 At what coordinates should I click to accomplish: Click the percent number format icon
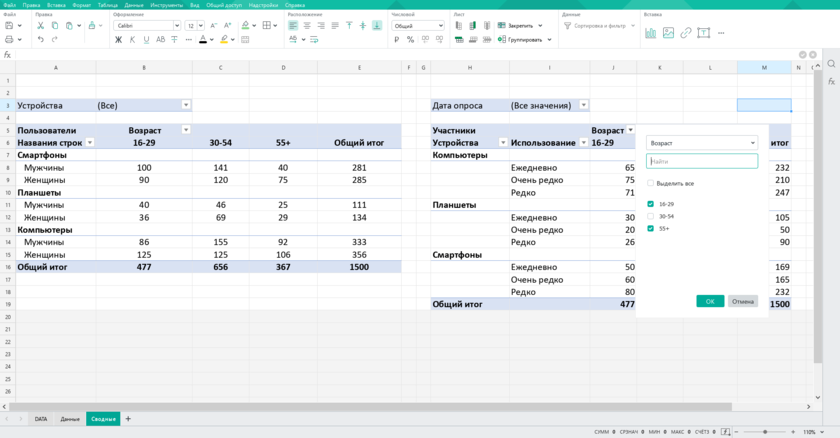pos(409,40)
